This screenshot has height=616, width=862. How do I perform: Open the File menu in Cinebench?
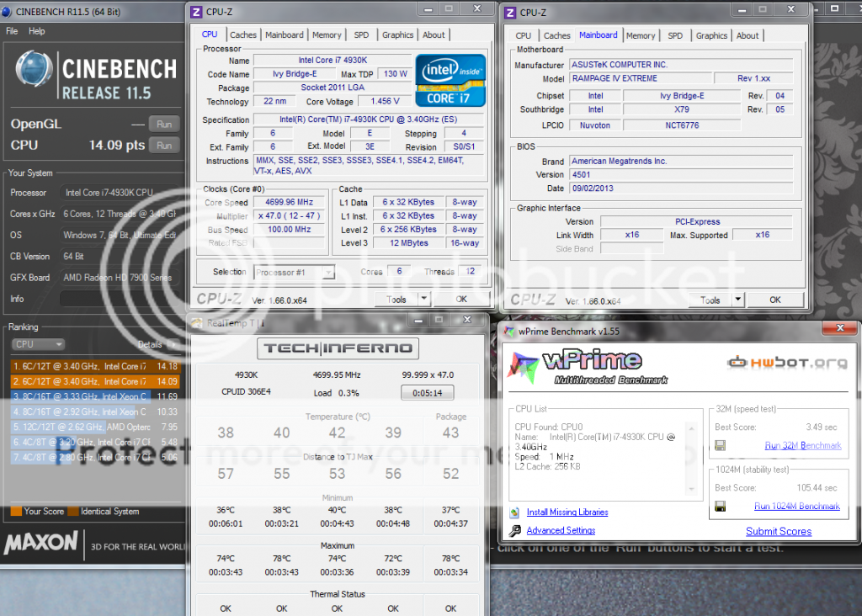pos(12,31)
